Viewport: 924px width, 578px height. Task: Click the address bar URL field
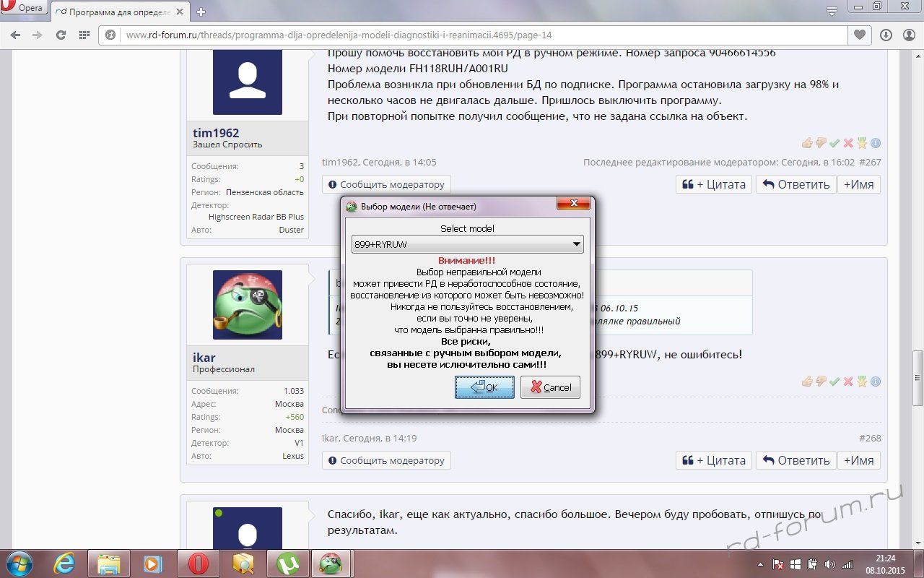(x=476, y=35)
